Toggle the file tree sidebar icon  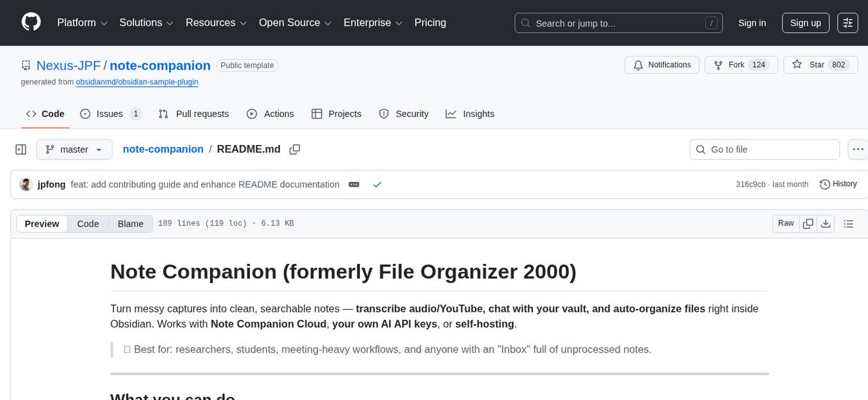click(x=20, y=149)
